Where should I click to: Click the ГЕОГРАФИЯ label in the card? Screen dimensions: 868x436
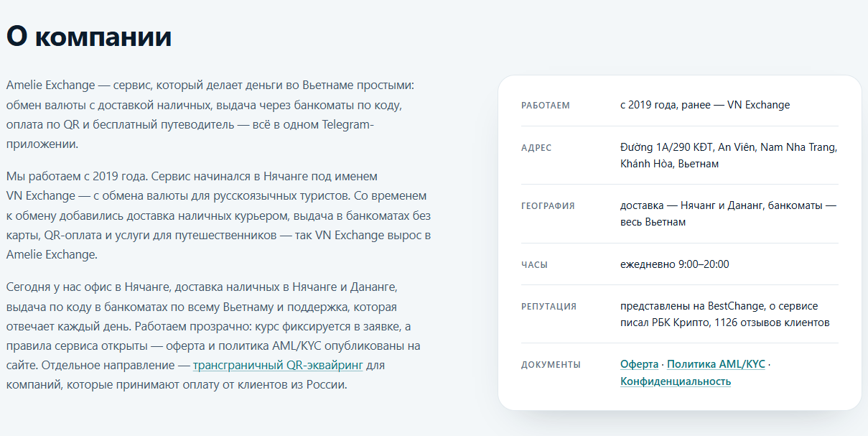[548, 206]
